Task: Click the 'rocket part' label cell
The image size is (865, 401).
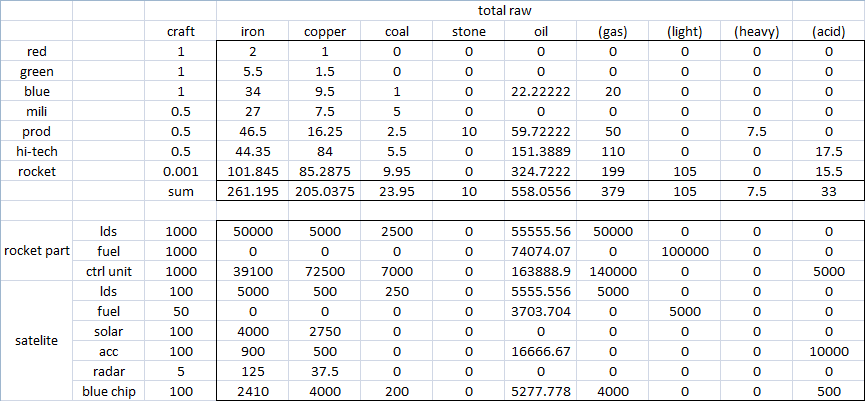Action: [36, 250]
